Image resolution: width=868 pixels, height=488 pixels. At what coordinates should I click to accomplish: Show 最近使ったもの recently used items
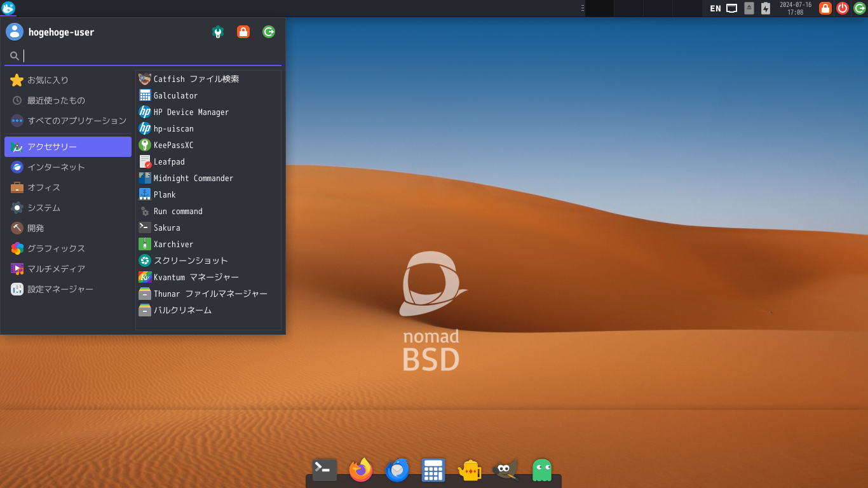[68, 100]
